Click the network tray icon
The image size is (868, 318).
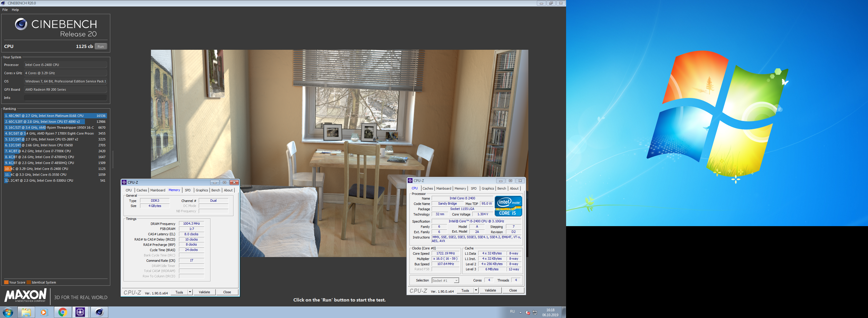535,313
